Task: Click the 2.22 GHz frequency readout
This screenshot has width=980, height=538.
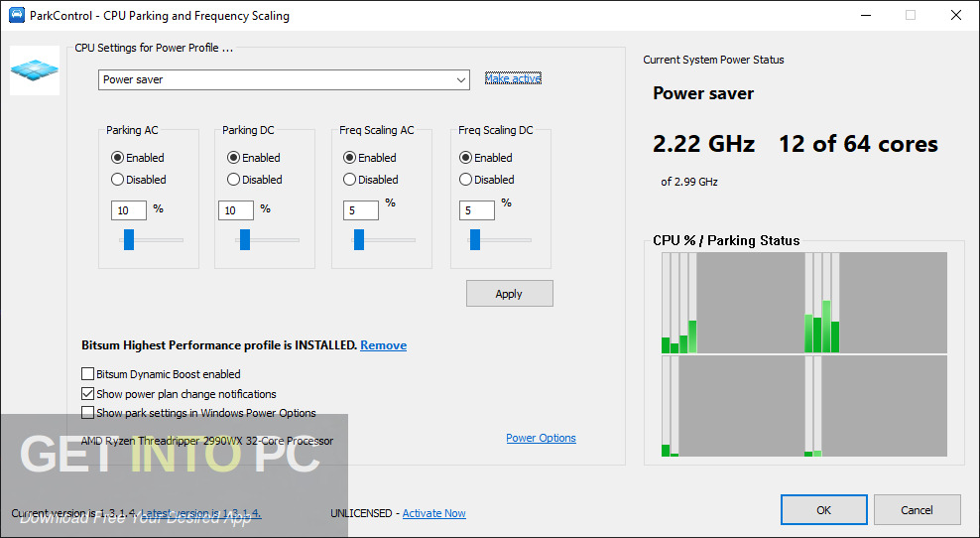Action: (703, 144)
